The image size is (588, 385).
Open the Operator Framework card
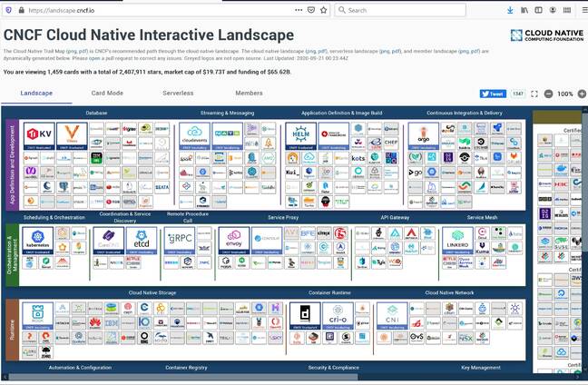point(334,136)
